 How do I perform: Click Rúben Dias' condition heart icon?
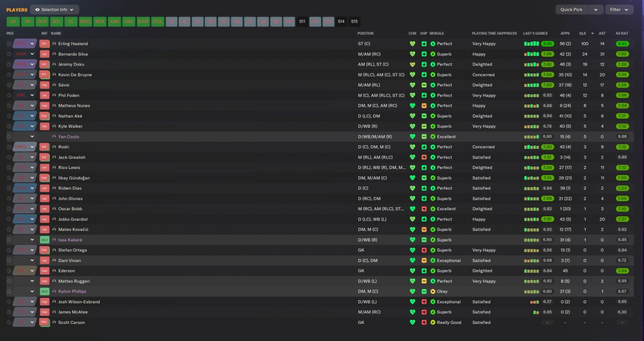click(x=413, y=189)
